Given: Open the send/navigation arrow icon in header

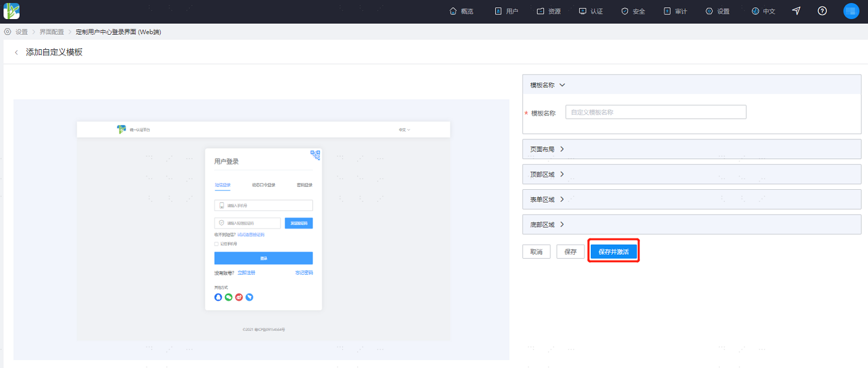Looking at the screenshot, I should (796, 11).
